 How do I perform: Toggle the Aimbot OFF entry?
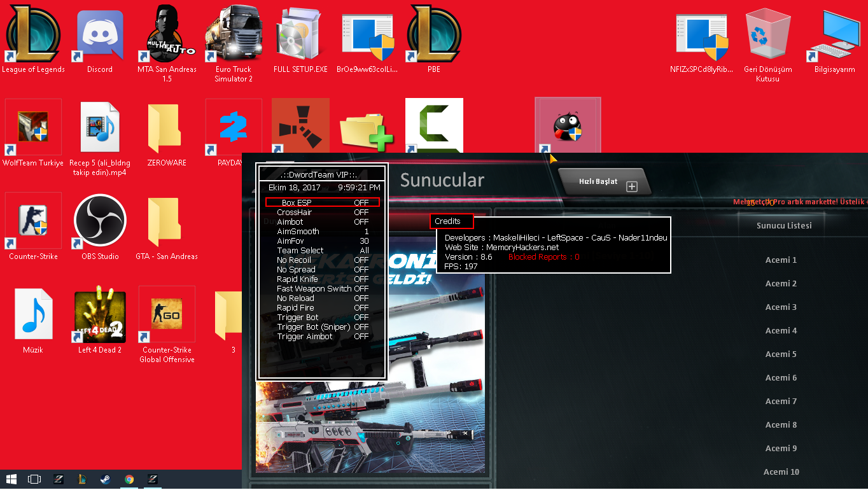point(323,221)
